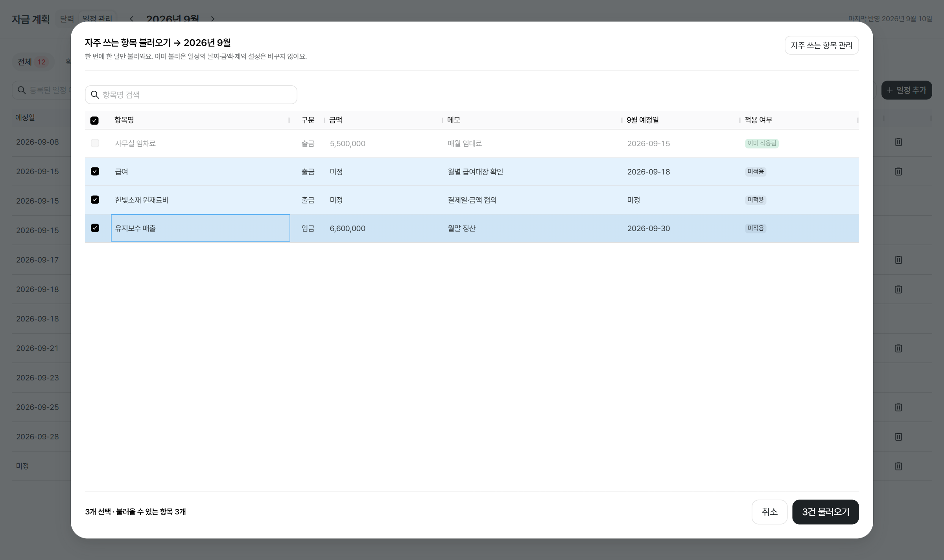Click the 취소 button
944x560 pixels.
click(x=769, y=512)
